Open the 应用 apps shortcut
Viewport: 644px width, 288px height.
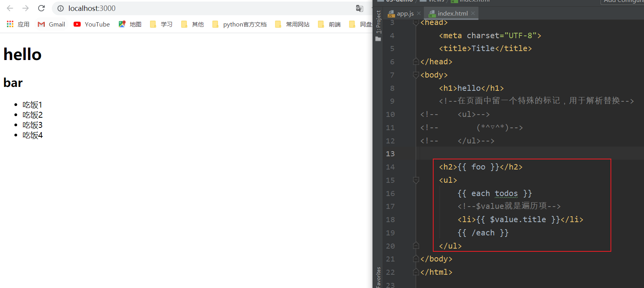18,24
